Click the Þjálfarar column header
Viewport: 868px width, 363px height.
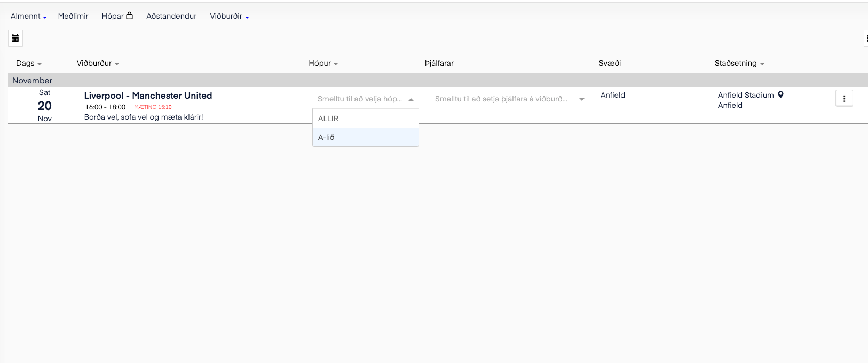(x=439, y=63)
